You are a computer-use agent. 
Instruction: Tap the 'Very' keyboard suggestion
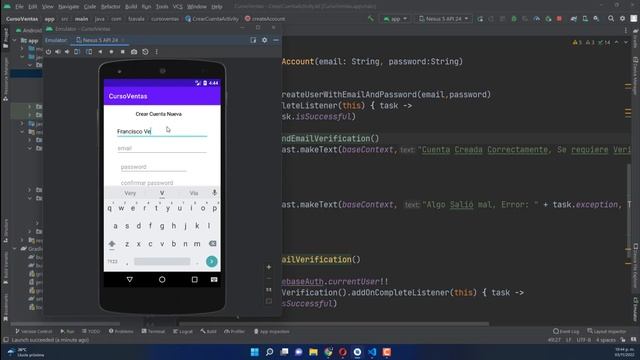tap(130, 193)
